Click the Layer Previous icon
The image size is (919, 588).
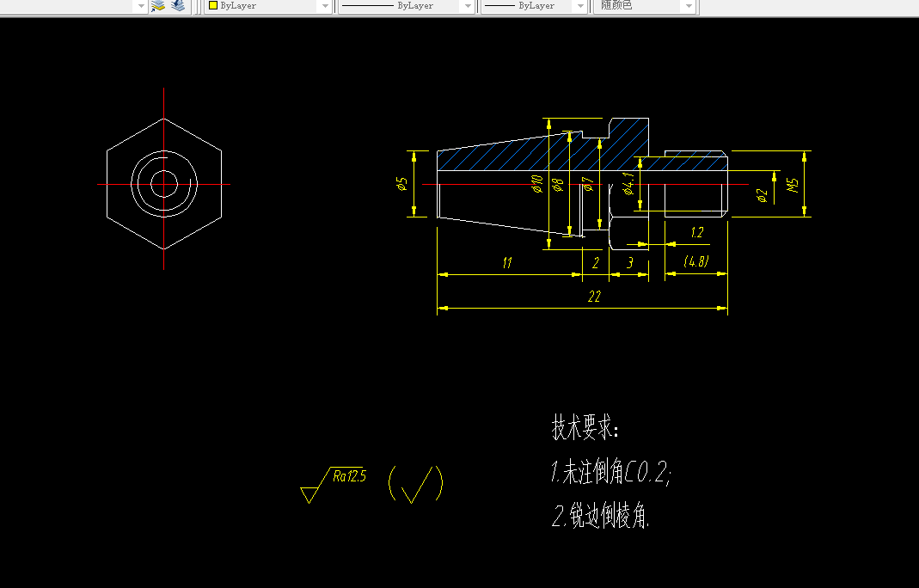pos(176,6)
